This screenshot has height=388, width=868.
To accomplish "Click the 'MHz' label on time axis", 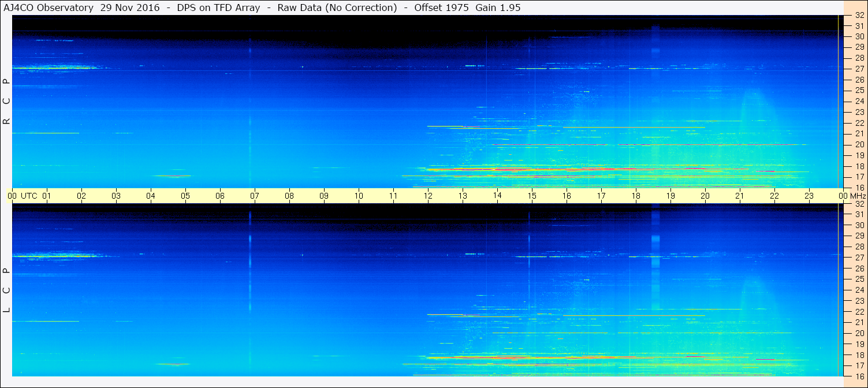I will click(x=858, y=196).
